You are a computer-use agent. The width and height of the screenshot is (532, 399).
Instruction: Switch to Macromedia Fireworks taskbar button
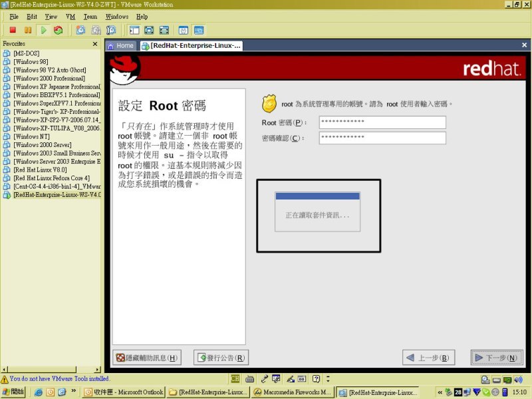(x=293, y=392)
